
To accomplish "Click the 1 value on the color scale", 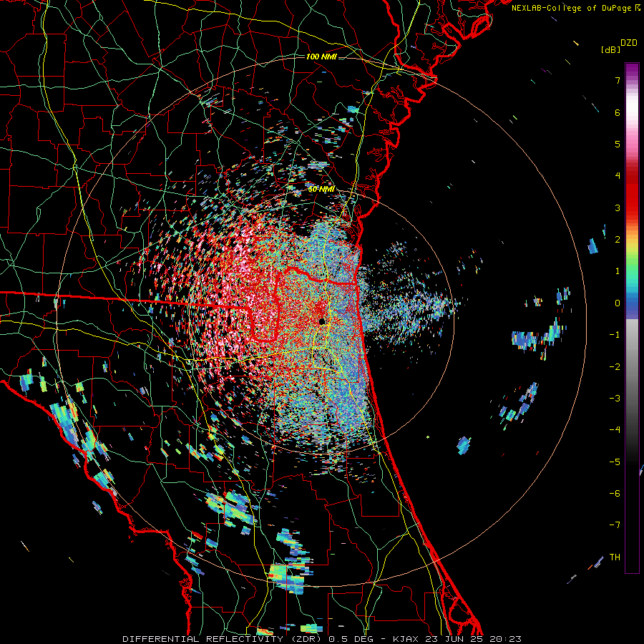I will click(x=618, y=271).
